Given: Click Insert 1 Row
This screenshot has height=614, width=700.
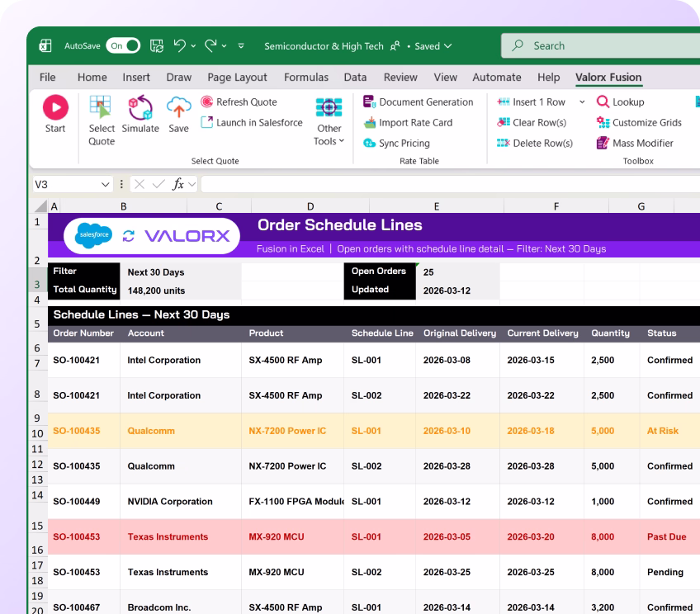Looking at the screenshot, I should [531, 102].
